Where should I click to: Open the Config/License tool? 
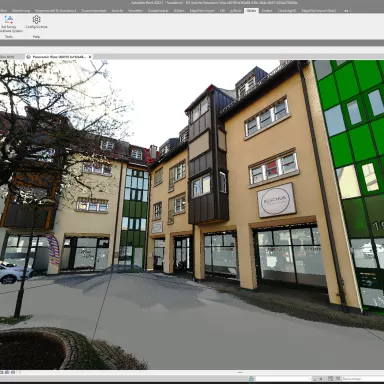[36, 22]
